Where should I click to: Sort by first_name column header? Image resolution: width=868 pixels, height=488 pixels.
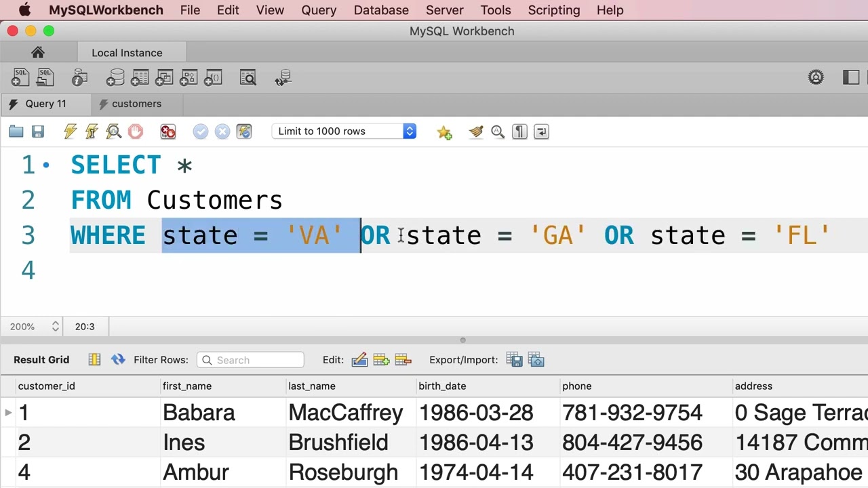click(x=223, y=386)
